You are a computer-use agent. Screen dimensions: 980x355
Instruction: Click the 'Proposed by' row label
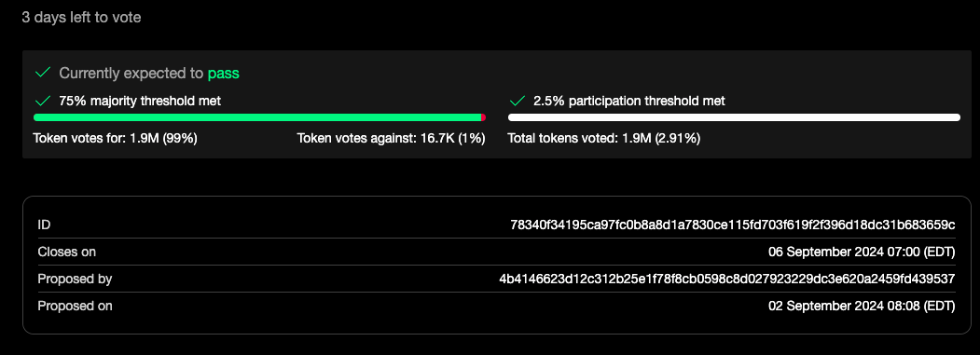pyautogui.click(x=75, y=279)
